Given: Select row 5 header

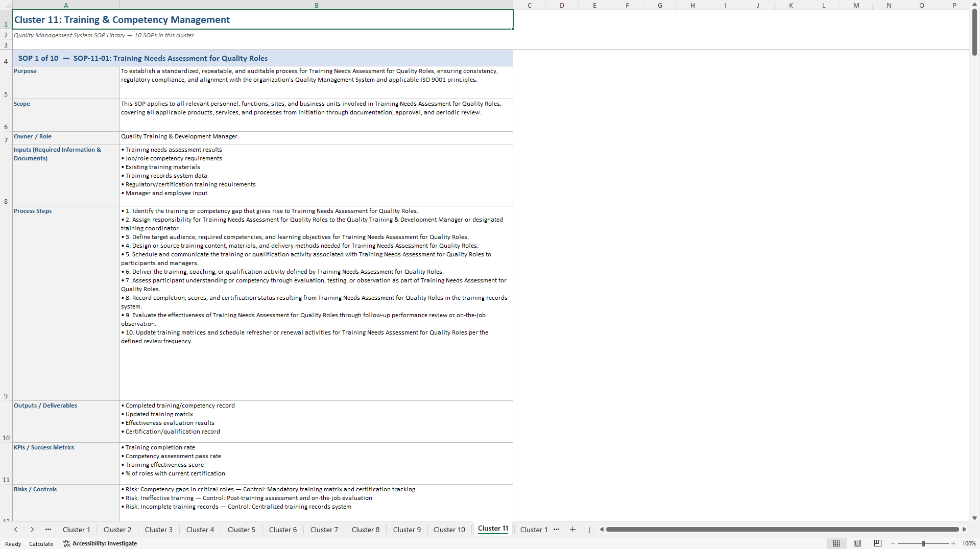Looking at the screenshot, I should pos(6,82).
